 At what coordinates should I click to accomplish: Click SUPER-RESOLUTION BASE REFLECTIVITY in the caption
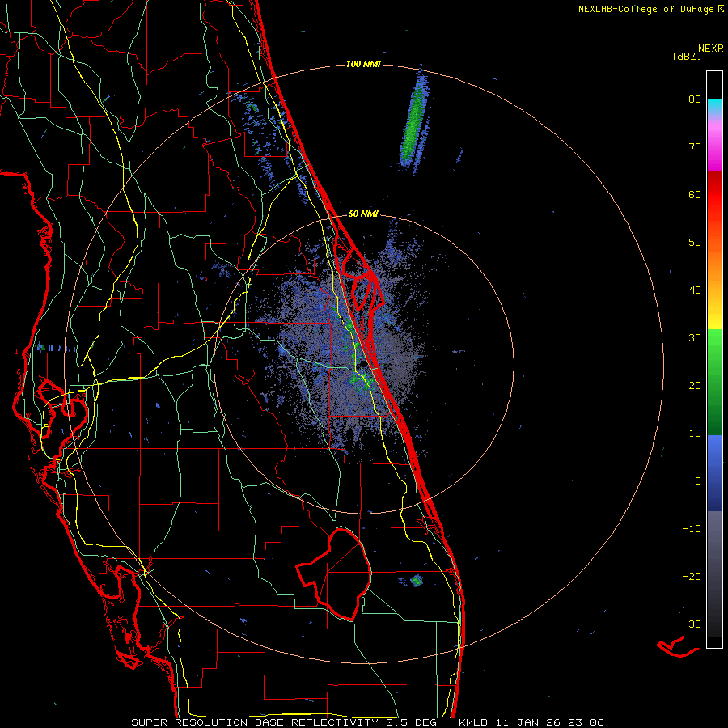tap(255, 722)
